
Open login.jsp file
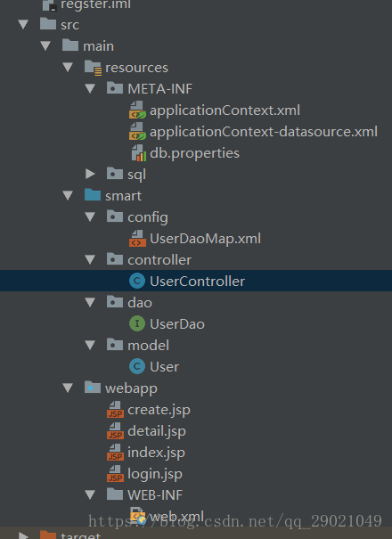[155, 474]
